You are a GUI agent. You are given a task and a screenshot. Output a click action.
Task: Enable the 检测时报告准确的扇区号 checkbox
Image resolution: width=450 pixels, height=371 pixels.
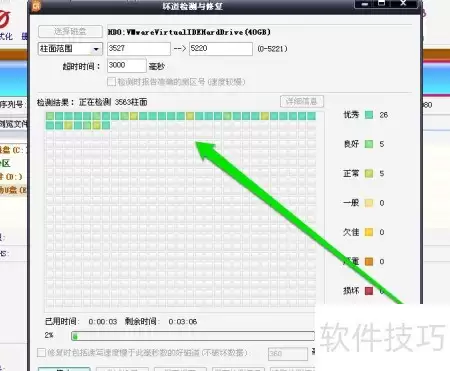coord(111,81)
